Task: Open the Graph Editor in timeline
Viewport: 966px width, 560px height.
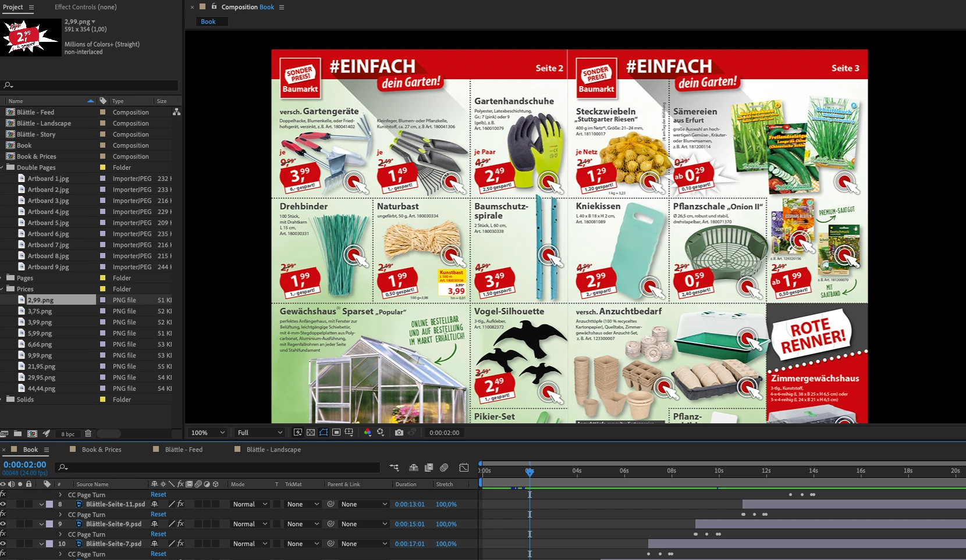Action: pos(464,468)
